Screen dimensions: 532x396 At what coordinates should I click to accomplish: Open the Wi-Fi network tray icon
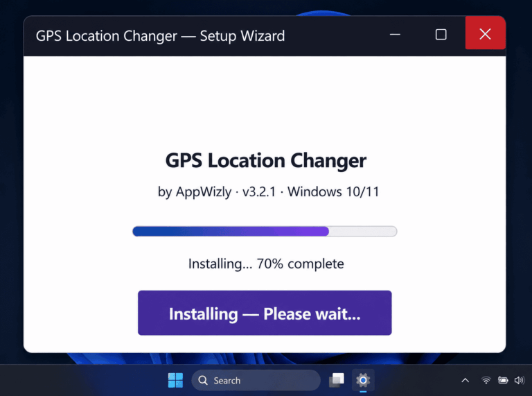(486, 380)
